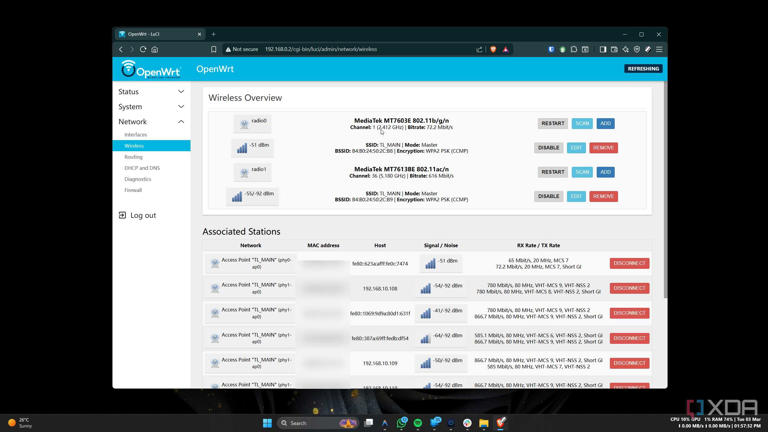Edit the radio0 TL_MAIN network
Viewport: 768px width, 432px height.
[x=576, y=148]
